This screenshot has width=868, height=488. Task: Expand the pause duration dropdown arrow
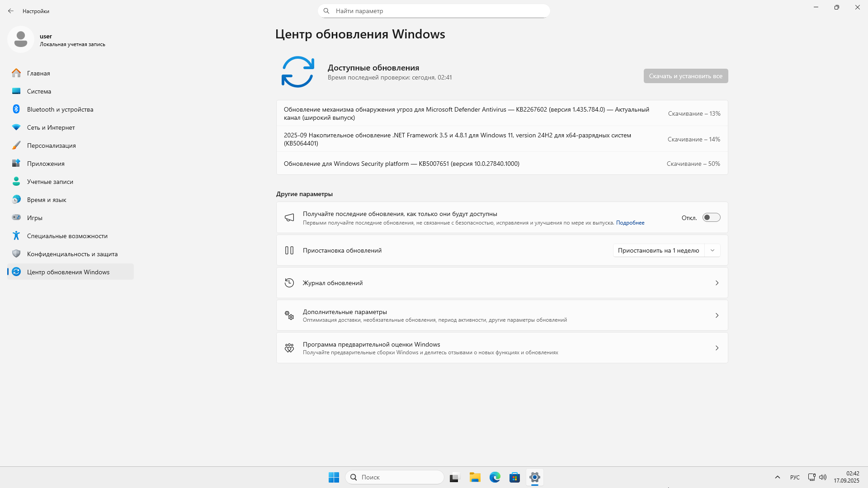pos(712,250)
